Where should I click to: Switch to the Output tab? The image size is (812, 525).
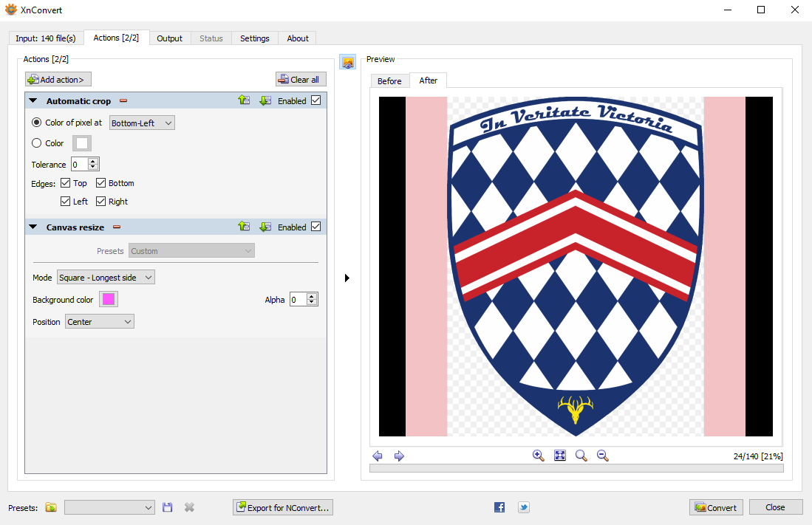[169, 38]
